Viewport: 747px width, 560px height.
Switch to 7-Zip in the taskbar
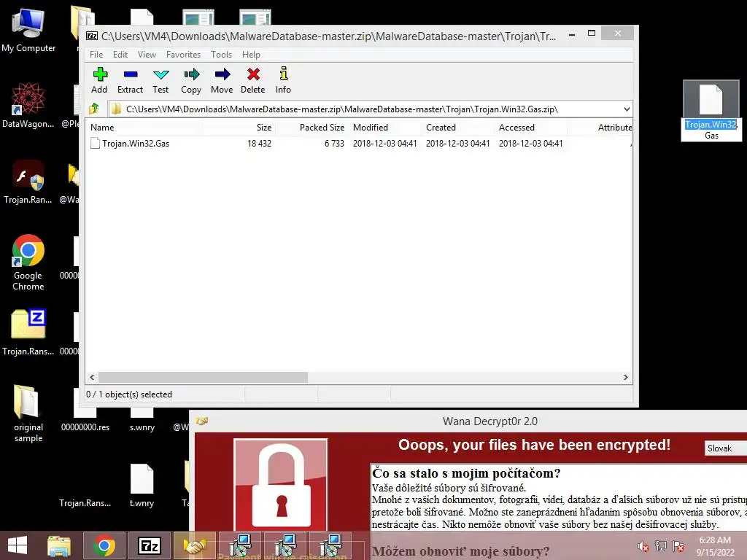coord(149,545)
